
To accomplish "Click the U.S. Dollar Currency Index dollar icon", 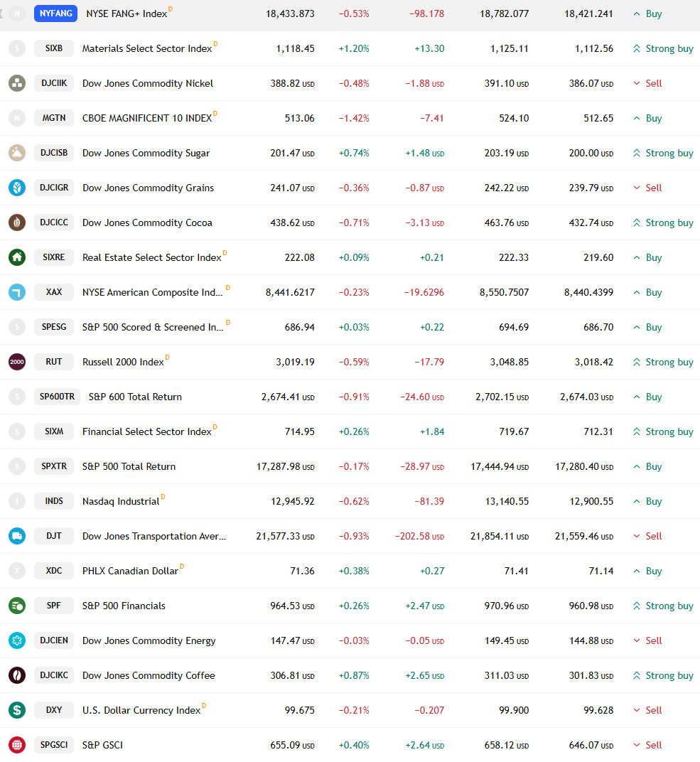I will tap(17, 710).
